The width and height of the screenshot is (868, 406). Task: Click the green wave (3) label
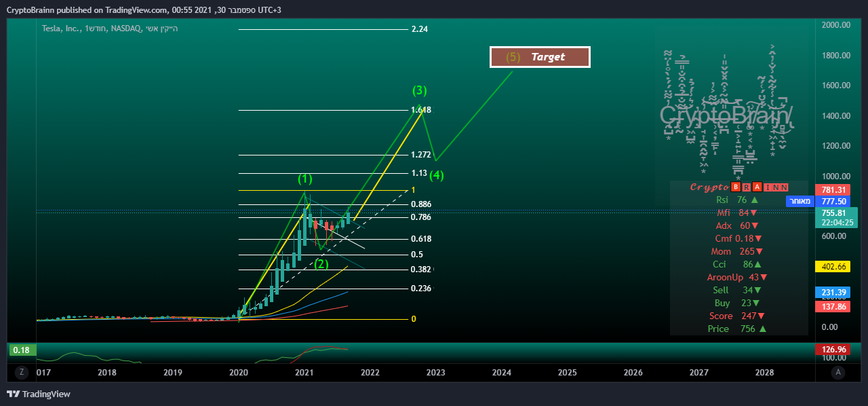[420, 90]
